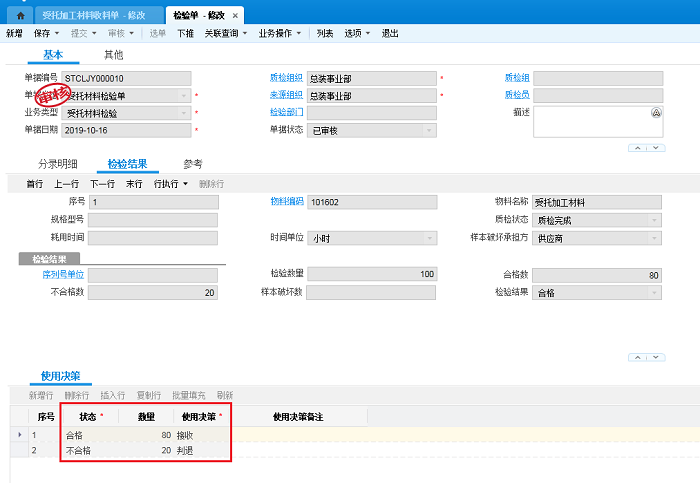Screen dimensions: 700x483
Task: Click the 检验数量 input field
Action: tap(372, 274)
